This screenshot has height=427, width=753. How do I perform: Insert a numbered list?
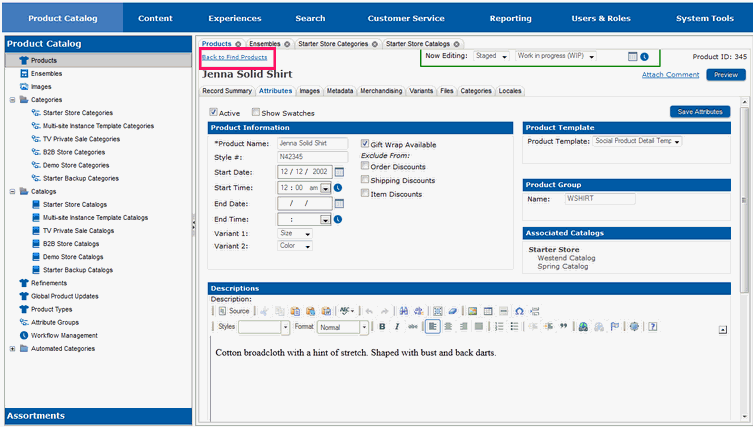click(499, 327)
